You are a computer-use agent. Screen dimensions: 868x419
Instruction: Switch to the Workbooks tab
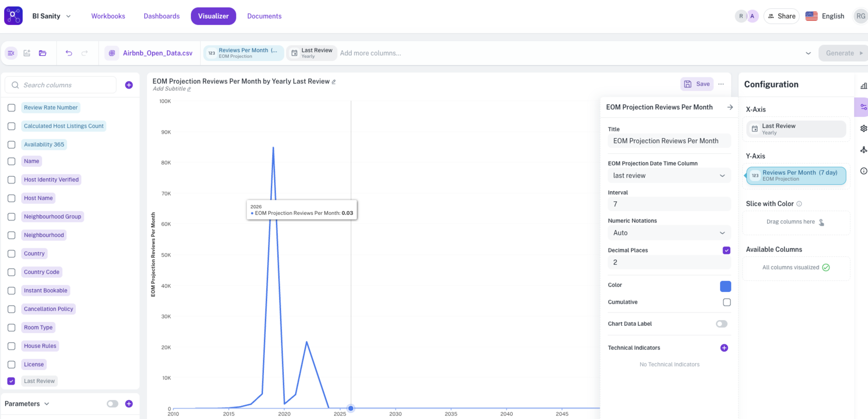(108, 16)
